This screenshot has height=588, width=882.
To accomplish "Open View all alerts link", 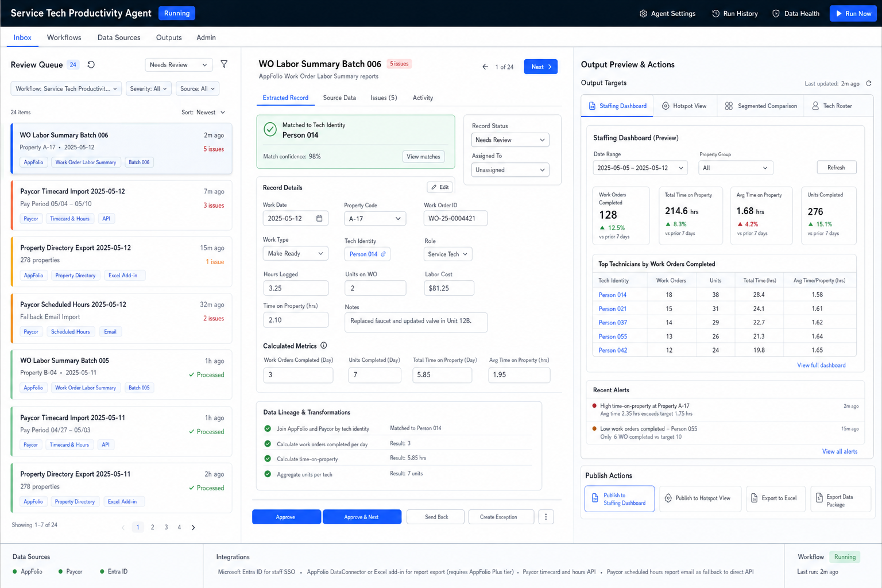I will coord(840,452).
